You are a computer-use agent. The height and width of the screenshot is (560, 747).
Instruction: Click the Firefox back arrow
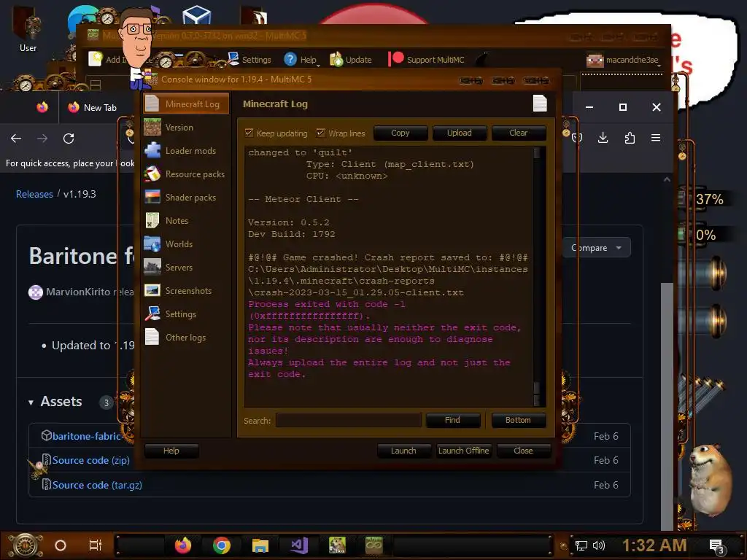tap(16, 138)
